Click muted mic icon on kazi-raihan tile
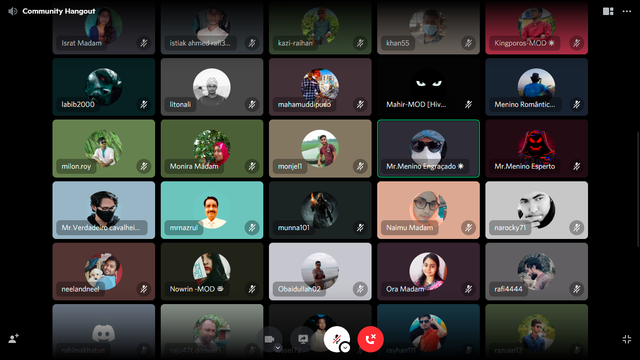This screenshot has width=640, height=360. (360, 43)
